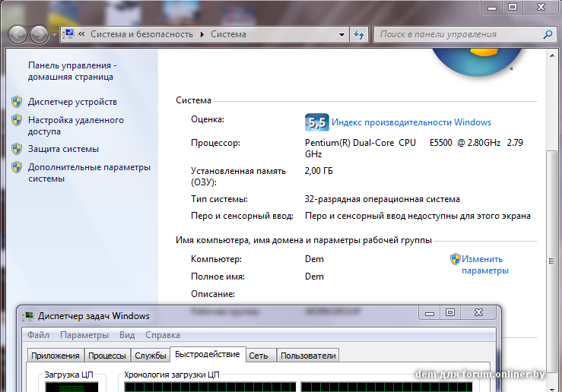Expand the arrow after 'Система и безопасность'
This screenshot has height=392, width=562.
point(202,34)
